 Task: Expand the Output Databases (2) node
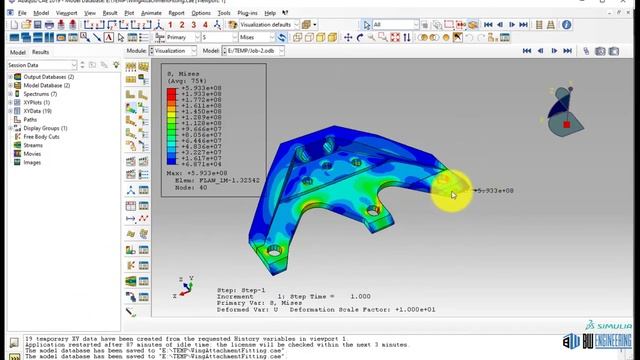click(11, 77)
